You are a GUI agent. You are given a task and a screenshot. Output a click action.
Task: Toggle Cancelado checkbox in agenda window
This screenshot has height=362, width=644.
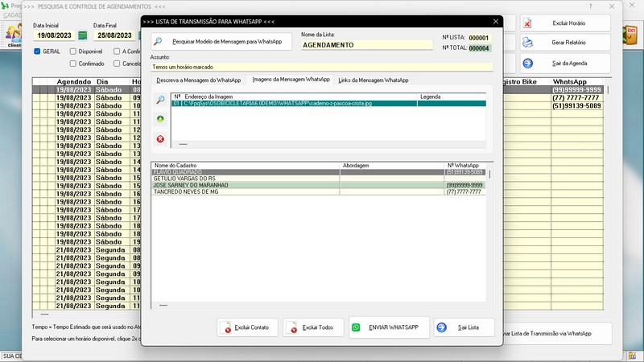(117, 64)
